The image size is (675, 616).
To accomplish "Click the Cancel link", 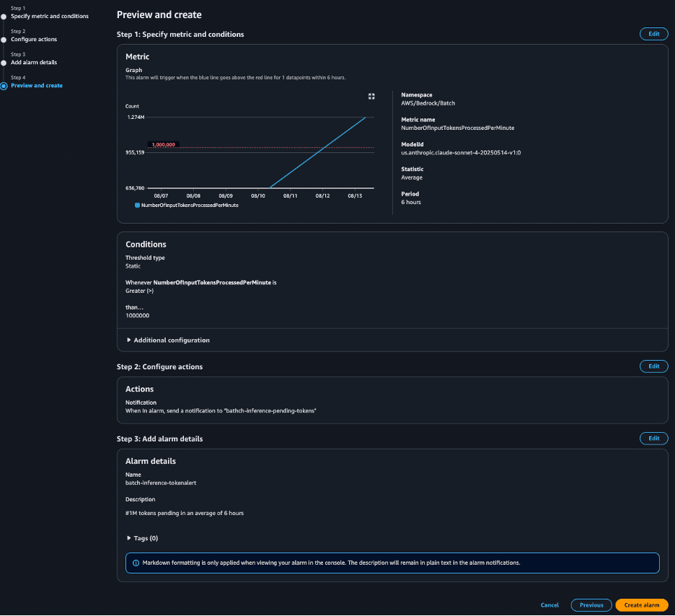I will pos(550,604).
